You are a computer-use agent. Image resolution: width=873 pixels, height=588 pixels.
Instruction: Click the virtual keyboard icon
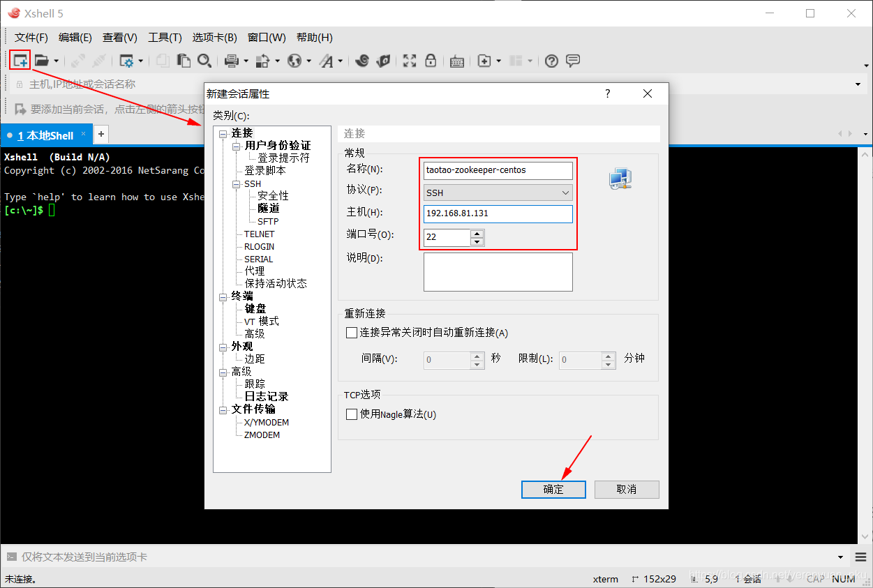click(x=457, y=61)
